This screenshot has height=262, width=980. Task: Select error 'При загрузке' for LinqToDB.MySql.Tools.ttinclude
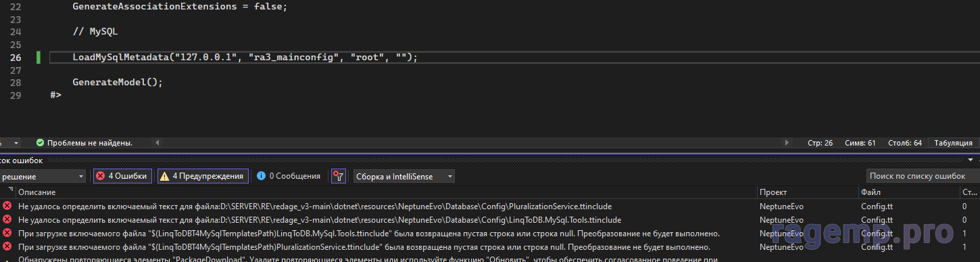click(368, 233)
